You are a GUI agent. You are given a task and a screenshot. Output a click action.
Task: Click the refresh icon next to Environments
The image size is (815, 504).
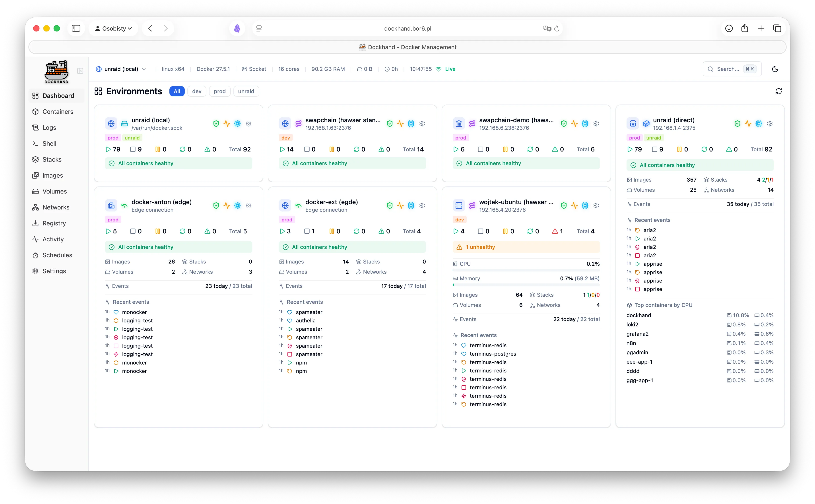point(778,91)
